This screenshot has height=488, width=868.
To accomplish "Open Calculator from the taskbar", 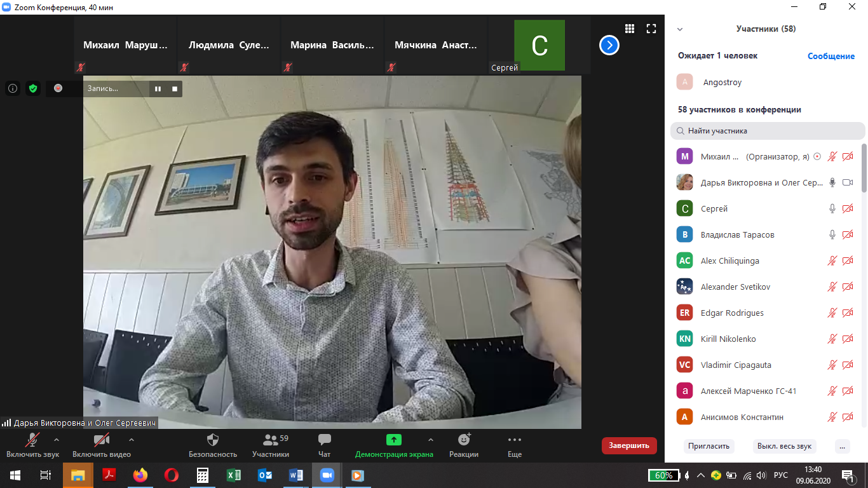I will click(x=203, y=475).
